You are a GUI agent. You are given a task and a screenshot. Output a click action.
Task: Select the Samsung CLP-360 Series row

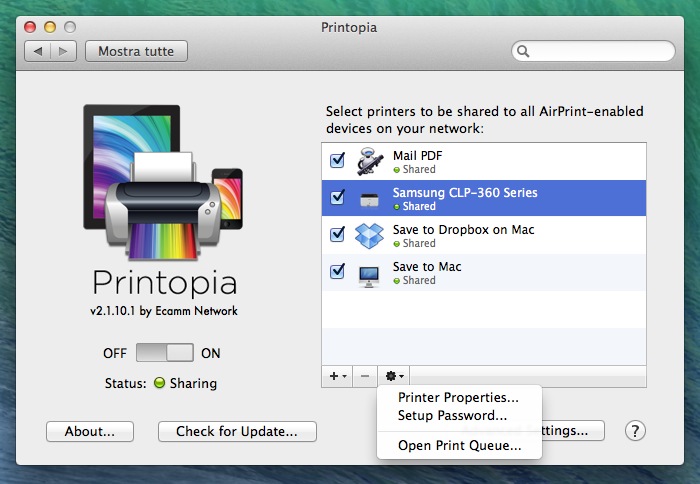[484, 198]
